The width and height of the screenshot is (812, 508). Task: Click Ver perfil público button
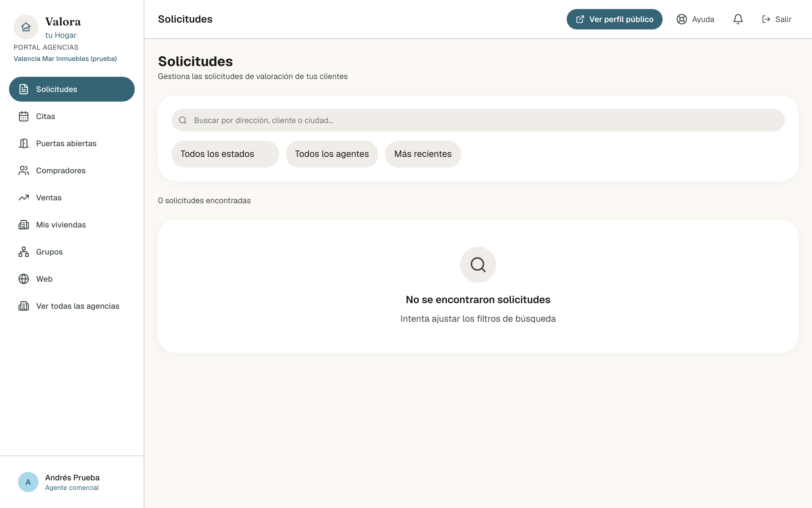[614, 19]
